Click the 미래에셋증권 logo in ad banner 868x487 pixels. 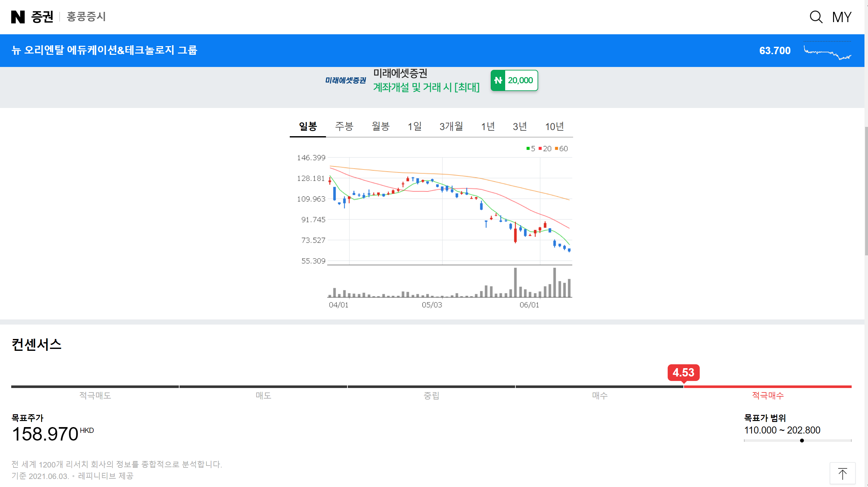(x=346, y=80)
